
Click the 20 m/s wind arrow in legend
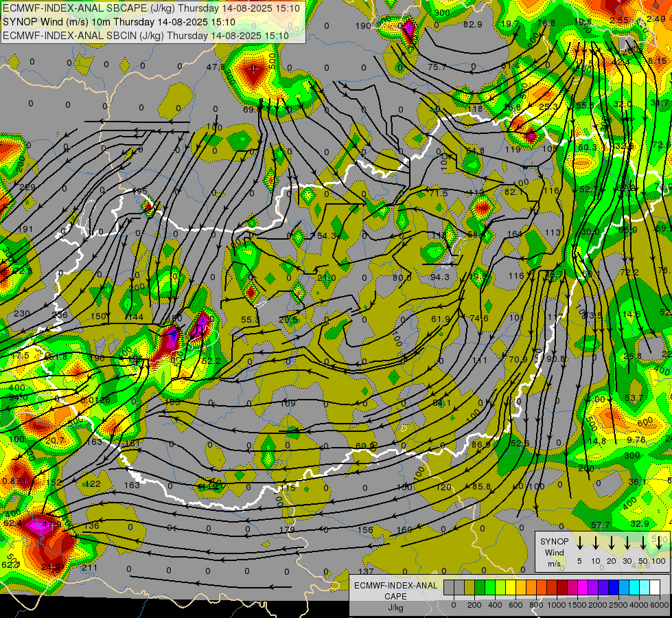pos(612,542)
